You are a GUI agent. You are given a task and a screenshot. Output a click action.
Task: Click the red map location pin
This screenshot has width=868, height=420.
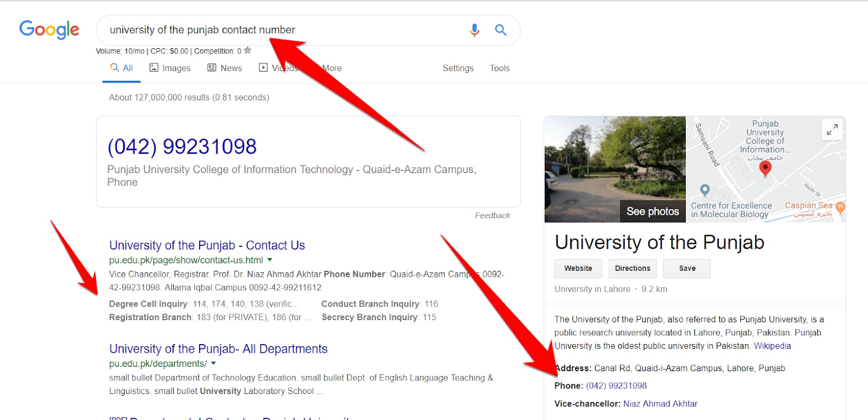pos(765,169)
